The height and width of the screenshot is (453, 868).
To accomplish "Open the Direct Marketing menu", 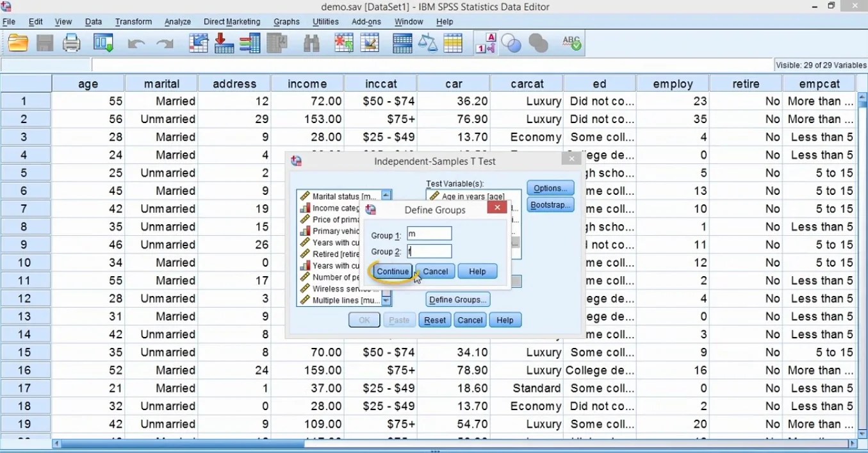I will (x=232, y=22).
